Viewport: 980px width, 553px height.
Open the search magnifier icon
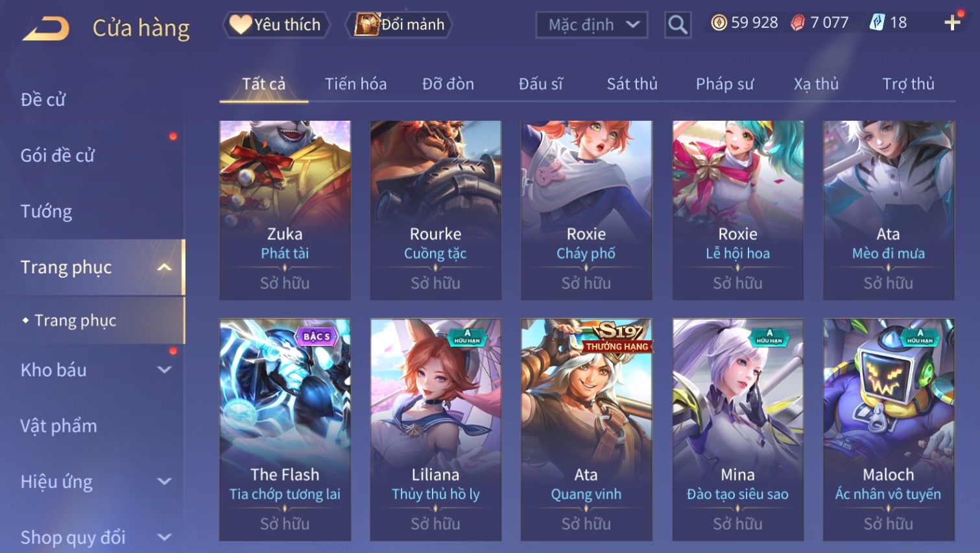pos(678,25)
